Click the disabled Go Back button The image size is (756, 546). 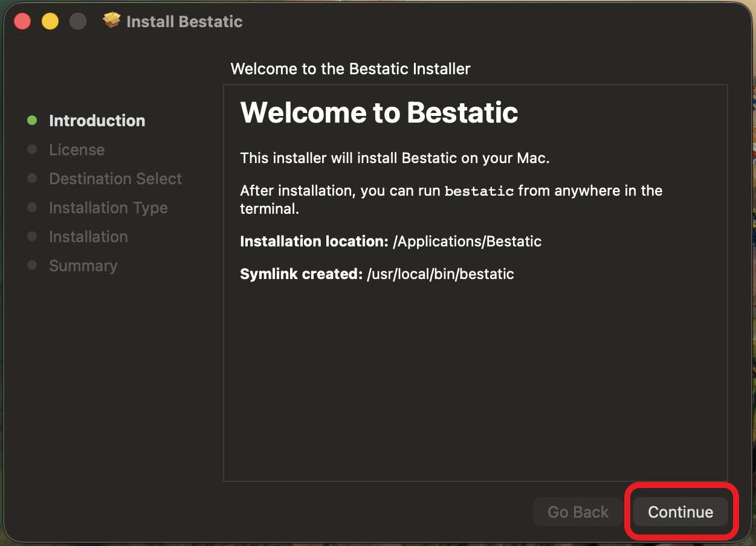pos(577,512)
